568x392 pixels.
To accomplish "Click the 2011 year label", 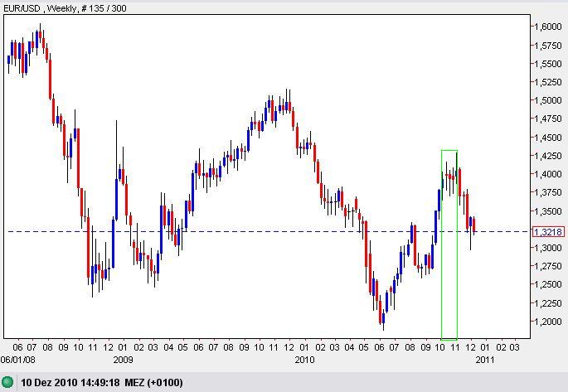I will tap(485, 360).
